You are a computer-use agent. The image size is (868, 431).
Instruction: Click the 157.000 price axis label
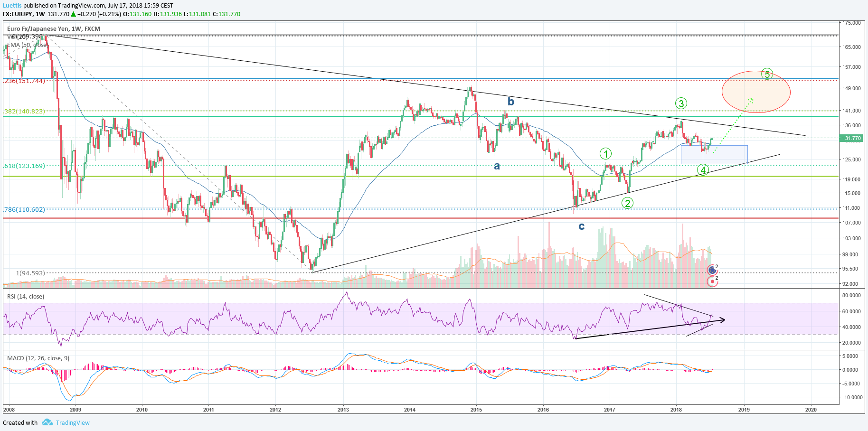[x=851, y=67]
